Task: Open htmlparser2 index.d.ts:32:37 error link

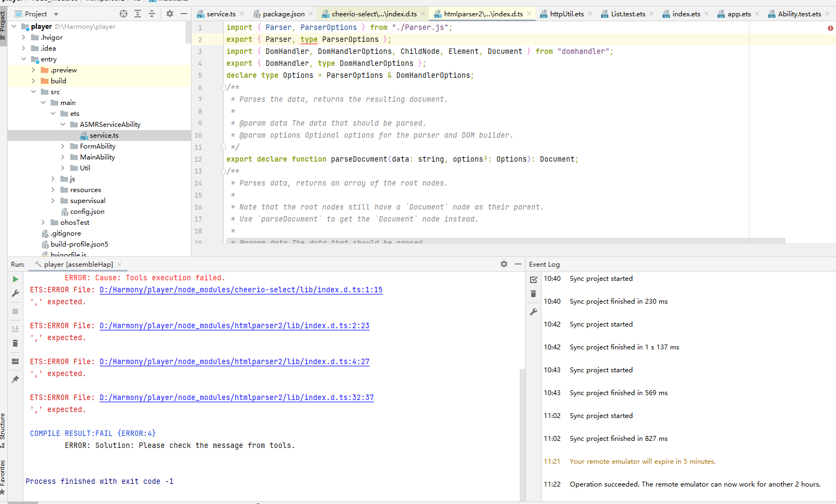Action: (x=236, y=398)
